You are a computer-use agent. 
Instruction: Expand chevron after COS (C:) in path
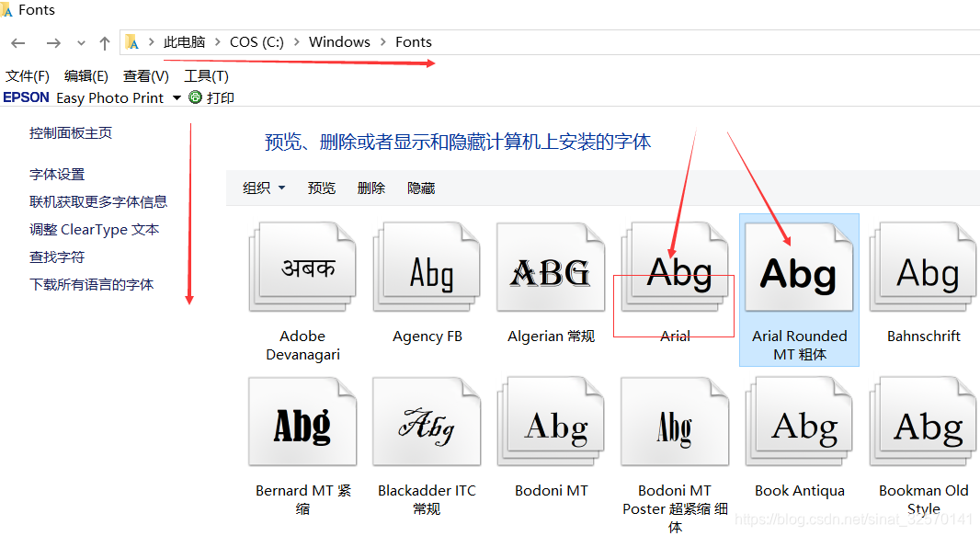296,42
